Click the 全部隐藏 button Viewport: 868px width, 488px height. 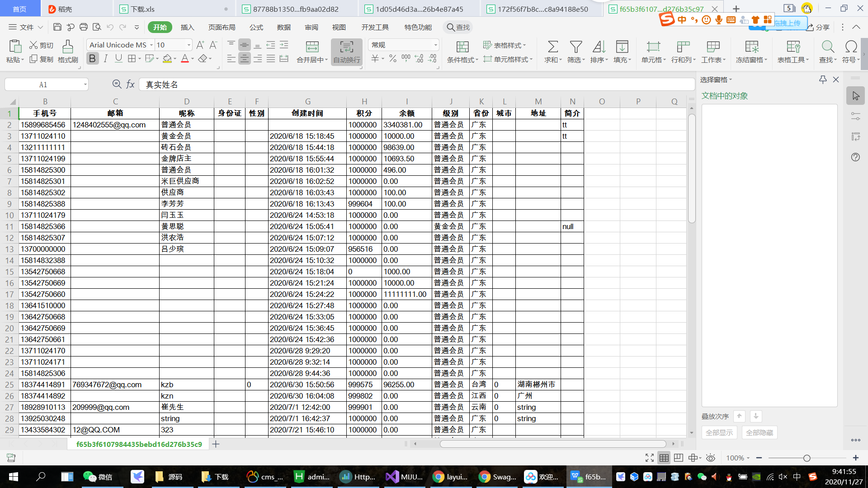(x=759, y=432)
